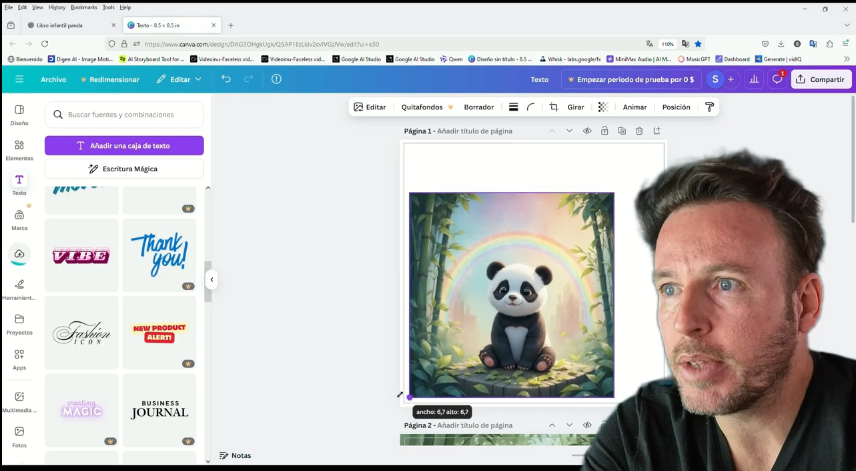Open the browser Tools menu
This screenshot has height=471, width=856.
109,7
